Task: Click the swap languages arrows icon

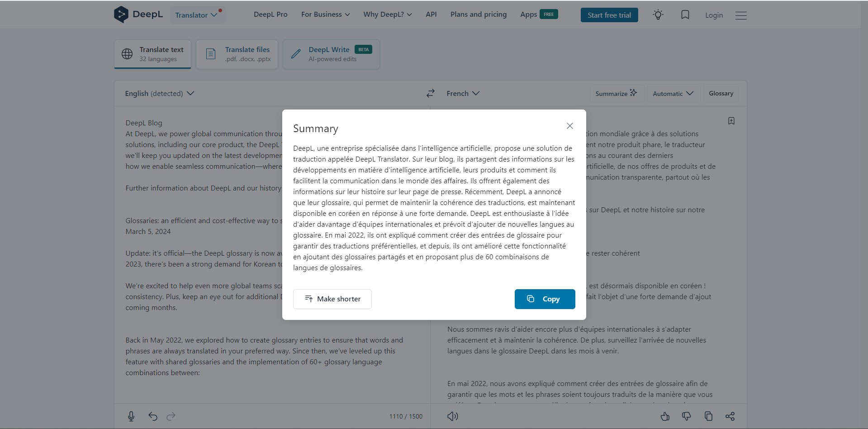Action: pos(430,93)
